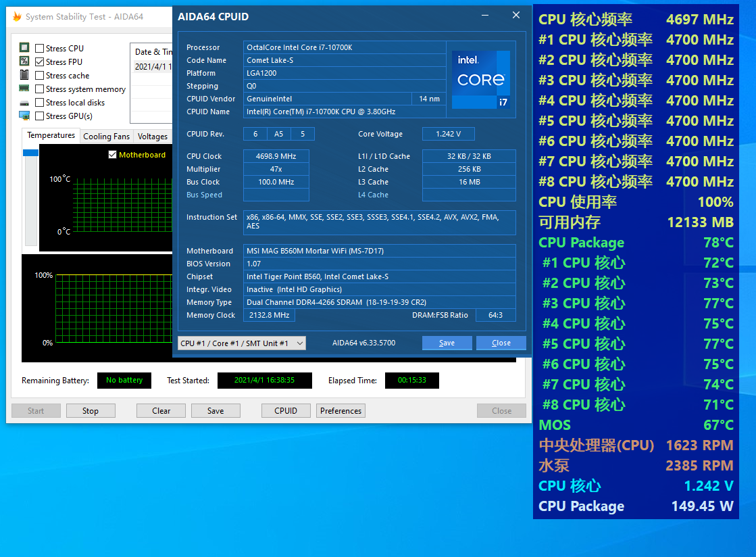Screen dimensions: 756x557
Task: Toggle the Motherboard temperature graph checkbox
Action: (113, 155)
